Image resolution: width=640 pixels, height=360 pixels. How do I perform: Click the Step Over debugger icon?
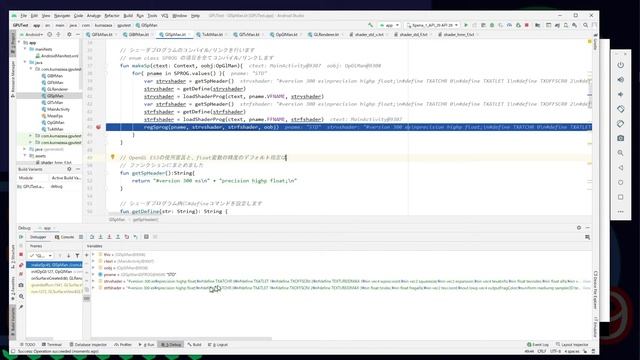coord(92,237)
